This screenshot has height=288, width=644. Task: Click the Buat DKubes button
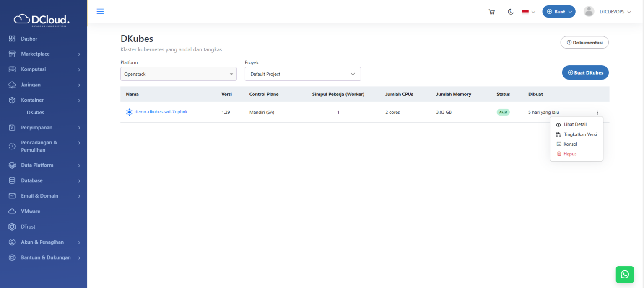pos(585,72)
